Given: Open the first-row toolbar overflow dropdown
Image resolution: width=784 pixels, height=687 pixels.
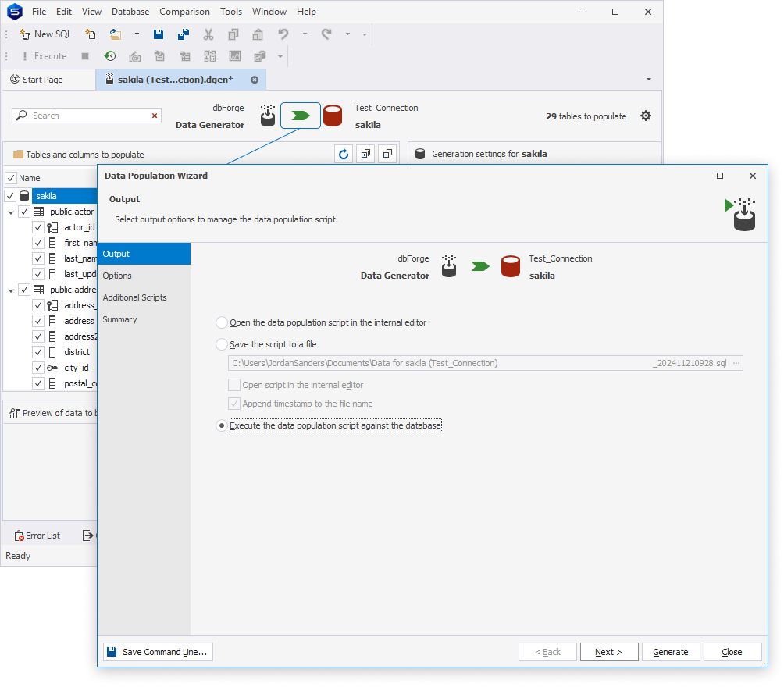Looking at the screenshot, I should [365, 34].
